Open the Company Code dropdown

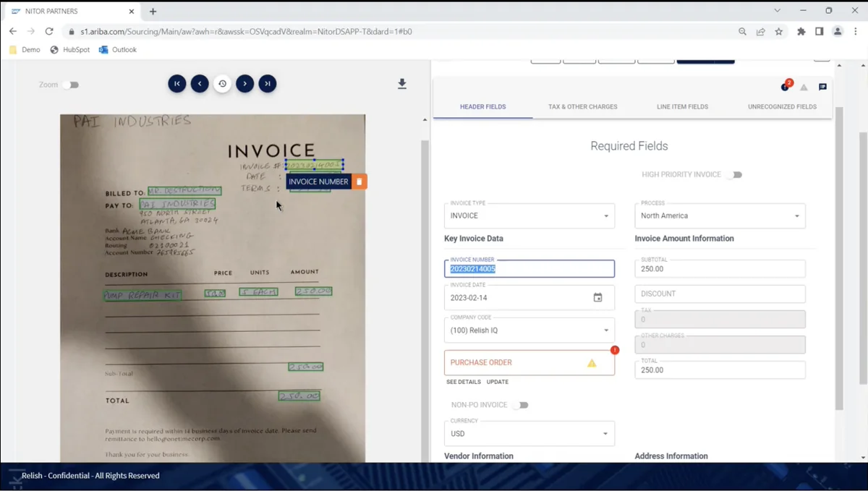(x=529, y=330)
